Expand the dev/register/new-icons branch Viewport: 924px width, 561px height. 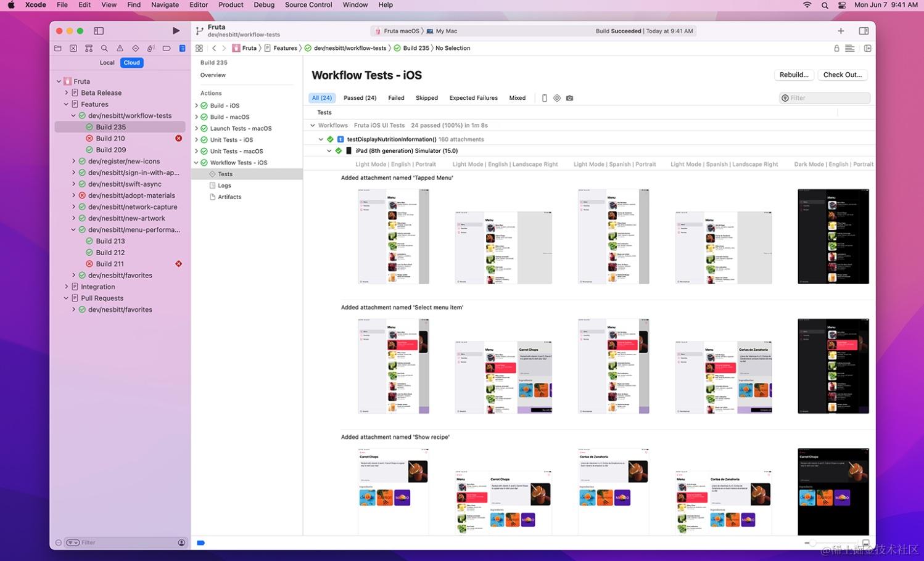tap(73, 161)
